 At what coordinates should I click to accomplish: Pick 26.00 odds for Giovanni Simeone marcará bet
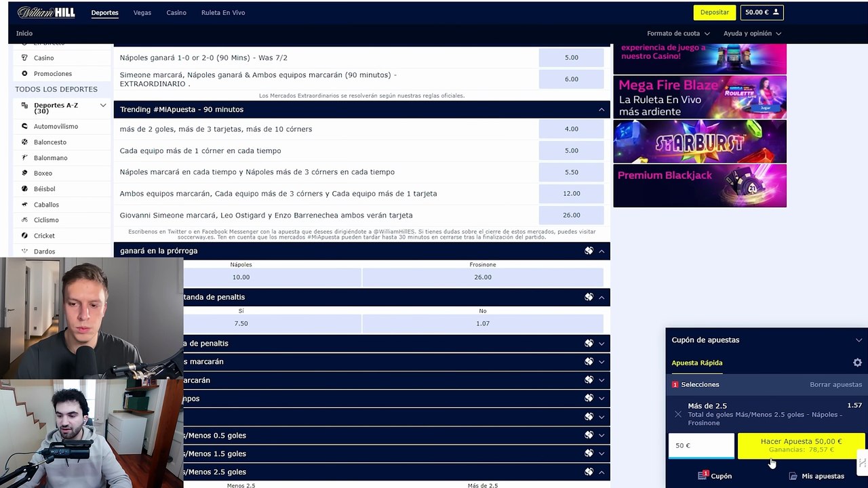(x=572, y=215)
